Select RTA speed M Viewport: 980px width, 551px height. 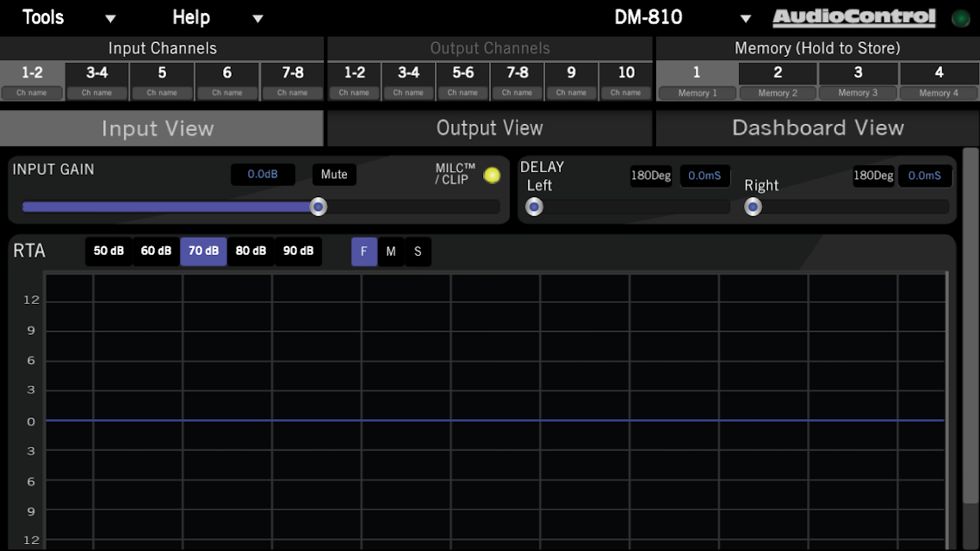(391, 251)
